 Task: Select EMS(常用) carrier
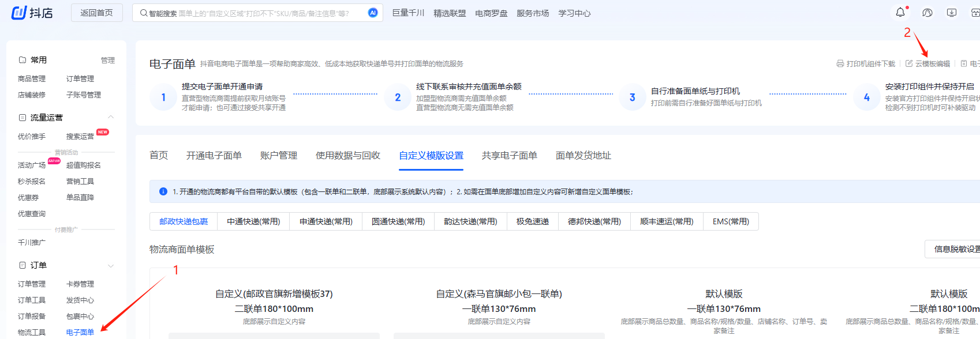pyautogui.click(x=731, y=221)
